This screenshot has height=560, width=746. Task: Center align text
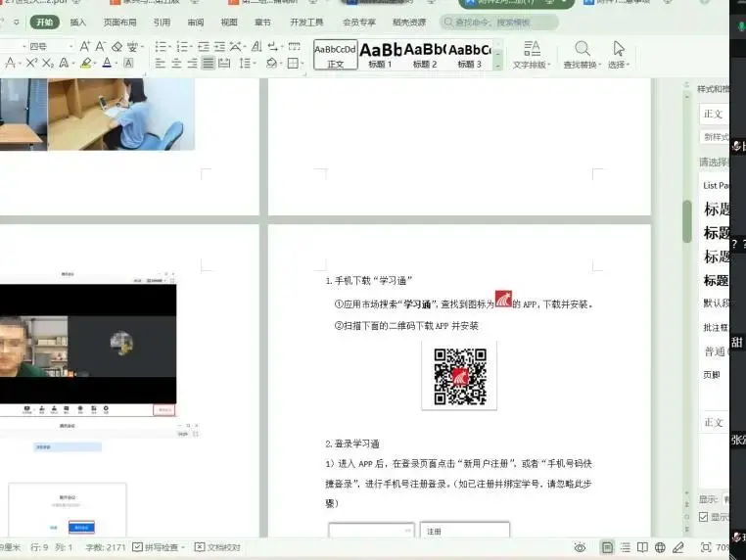click(x=176, y=63)
